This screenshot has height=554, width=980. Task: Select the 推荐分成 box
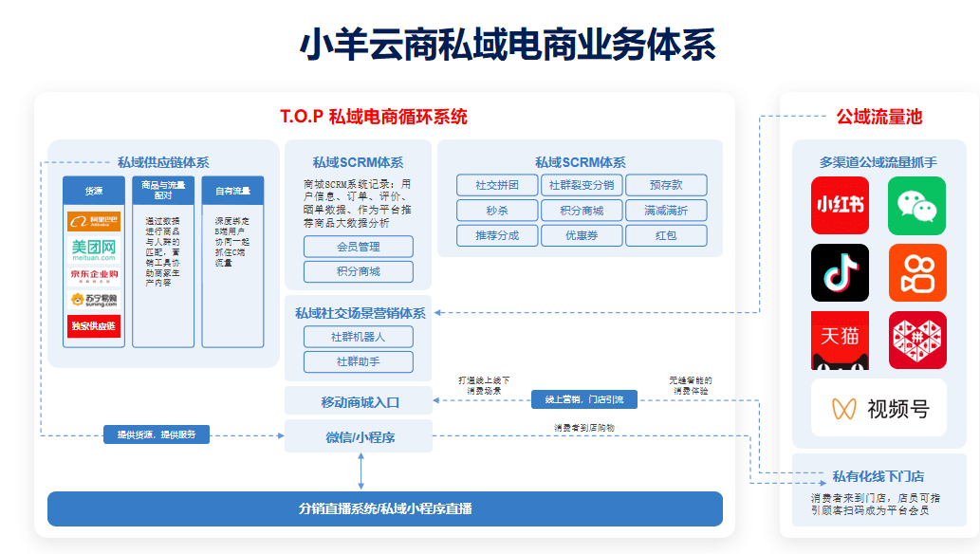coord(497,235)
